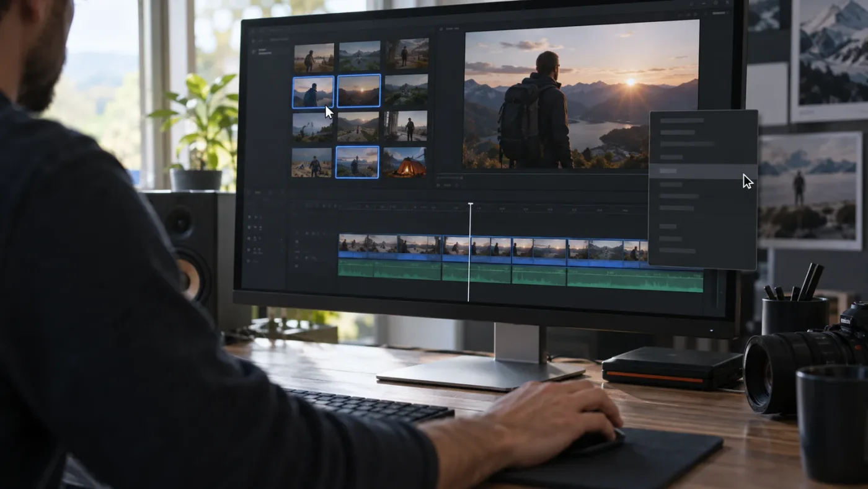Select the unhighlighted green hillside thumbnail in second row
Viewport: 868px width, 489px height.
(405, 90)
